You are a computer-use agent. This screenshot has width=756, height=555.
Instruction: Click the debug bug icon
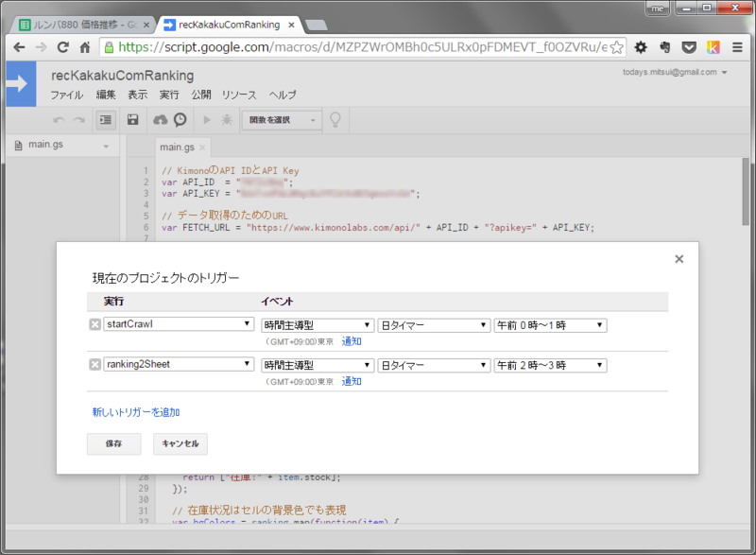pos(227,119)
